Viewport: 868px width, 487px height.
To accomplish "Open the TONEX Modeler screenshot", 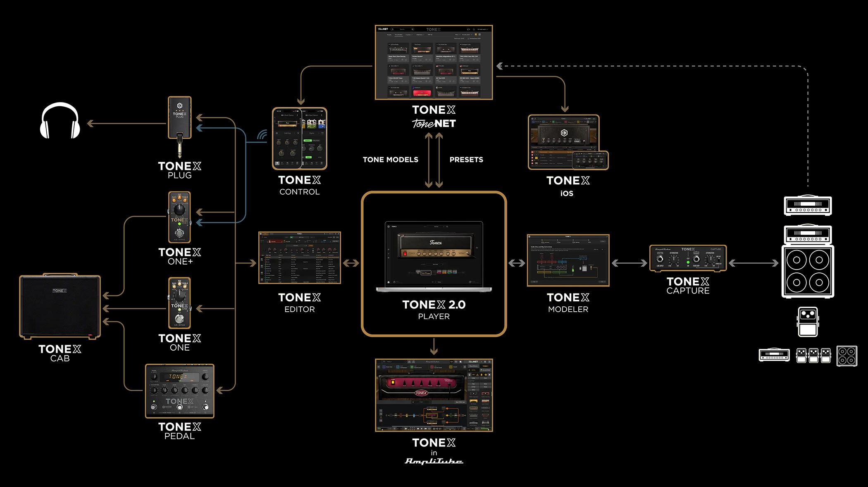I will (568, 260).
